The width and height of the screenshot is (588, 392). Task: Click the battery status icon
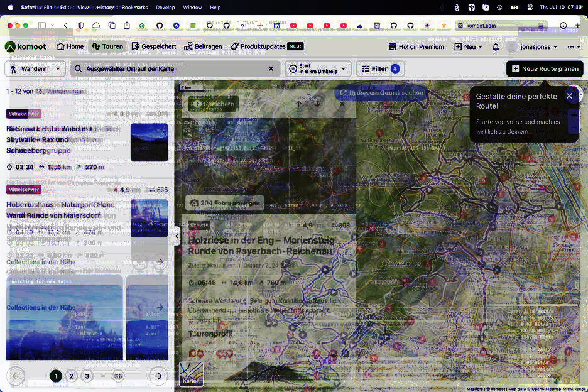515,7
